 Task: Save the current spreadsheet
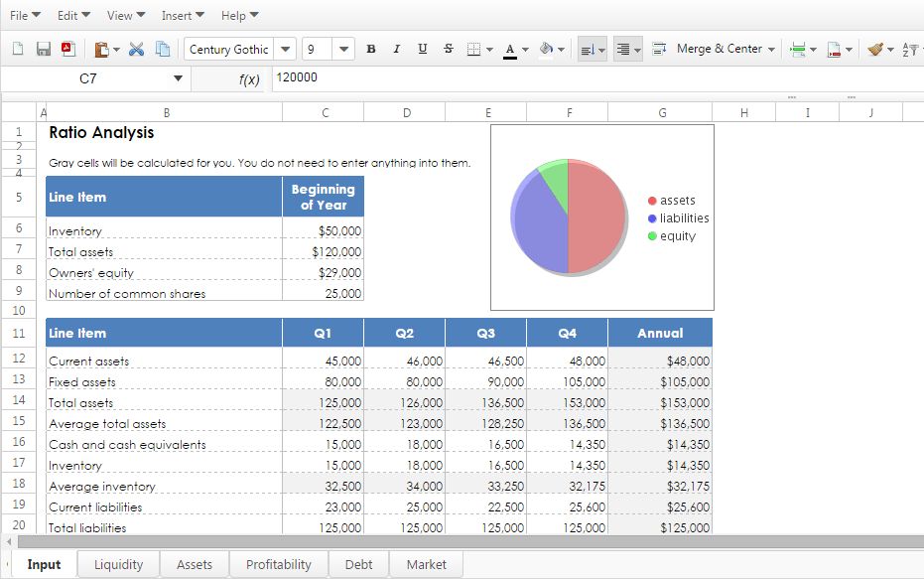pyautogui.click(x=43, y=48)
